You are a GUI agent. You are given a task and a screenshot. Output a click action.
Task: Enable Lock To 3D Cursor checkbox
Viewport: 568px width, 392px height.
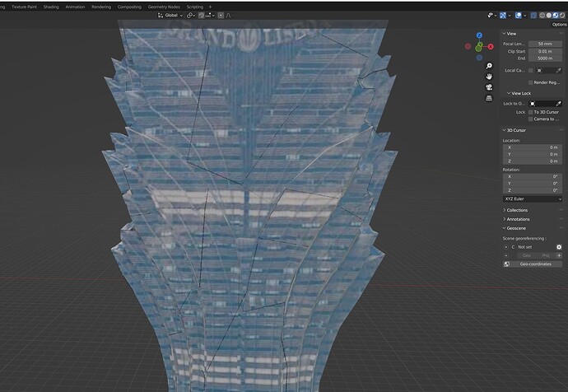point(531,111)
